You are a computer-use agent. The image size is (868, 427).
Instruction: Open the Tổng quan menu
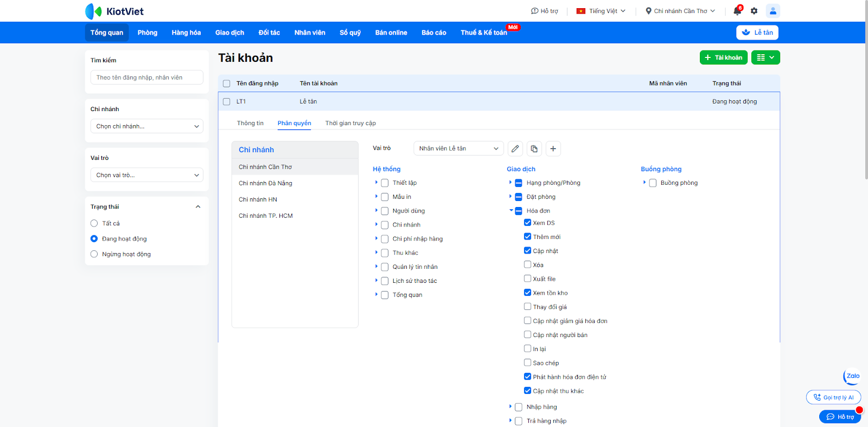click(107, 33)
